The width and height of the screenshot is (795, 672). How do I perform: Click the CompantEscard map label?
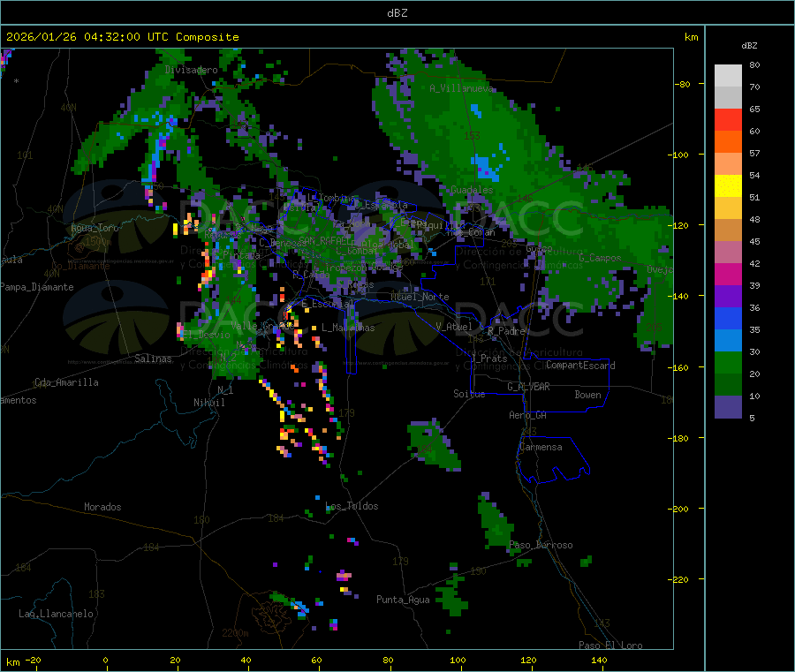(x=580, y=366)
